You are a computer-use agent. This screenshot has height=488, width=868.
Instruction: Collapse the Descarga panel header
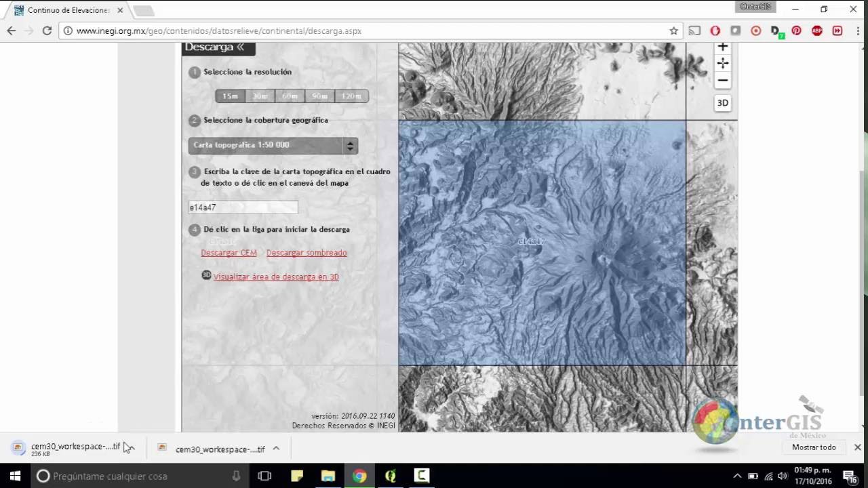pos(218,47)
